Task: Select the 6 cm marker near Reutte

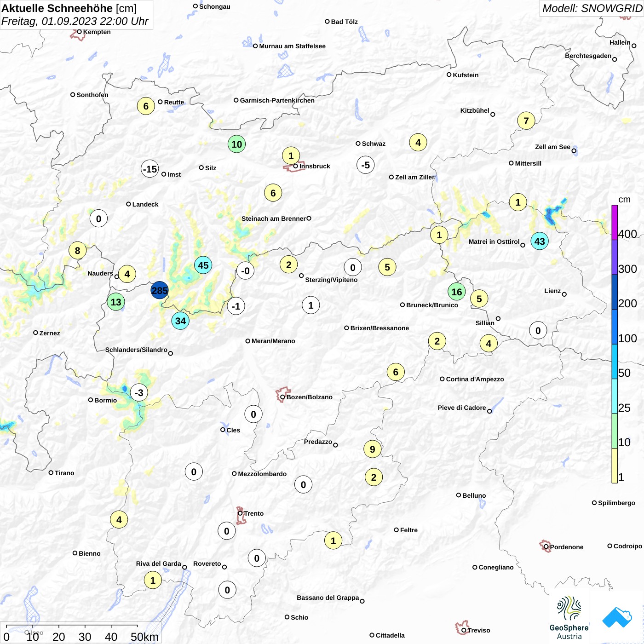Action: [x=146, y=106]
